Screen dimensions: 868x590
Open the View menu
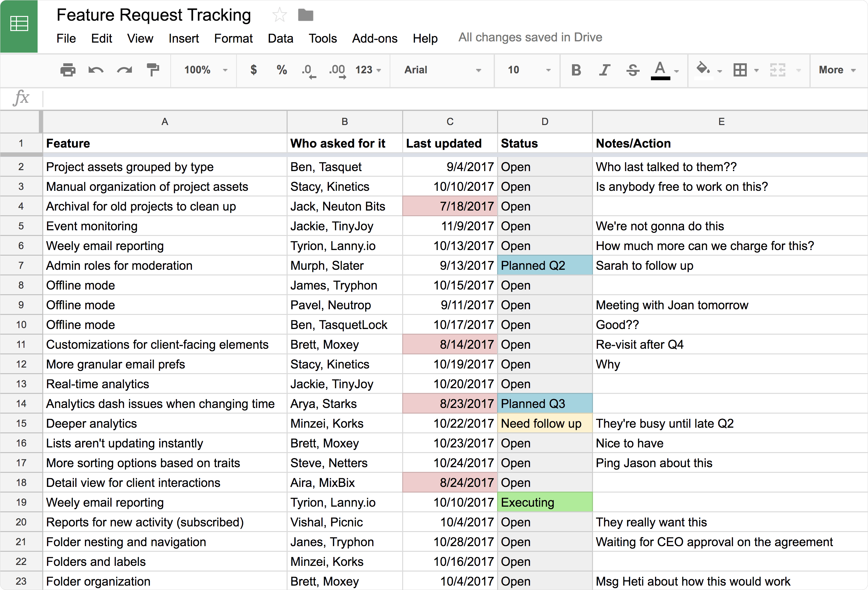[140, 39]
